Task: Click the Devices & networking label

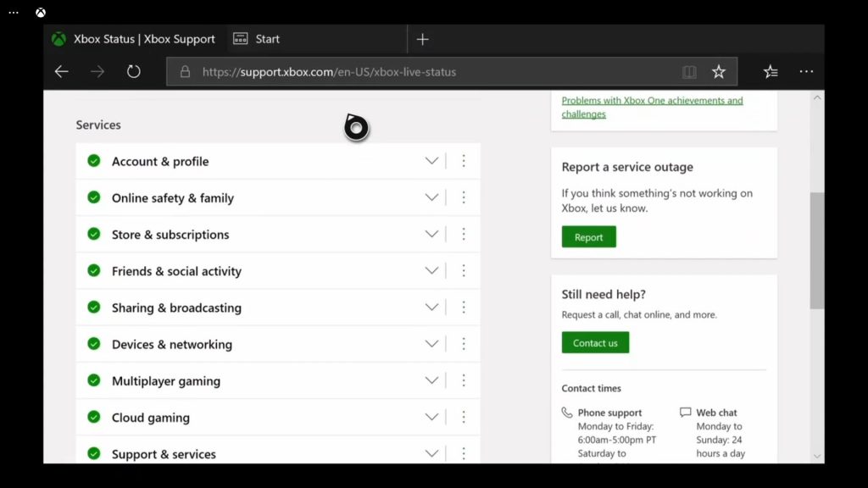Action: [172, 344]
